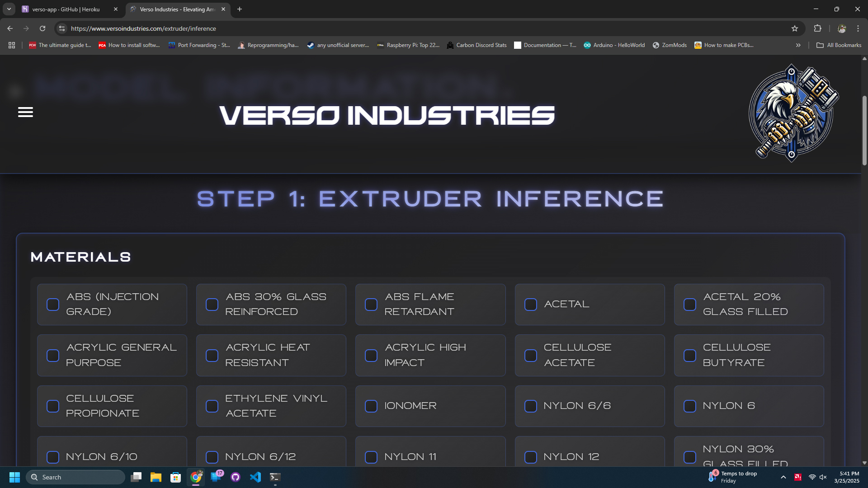Bookmark this page with star icon

[795, 28]
